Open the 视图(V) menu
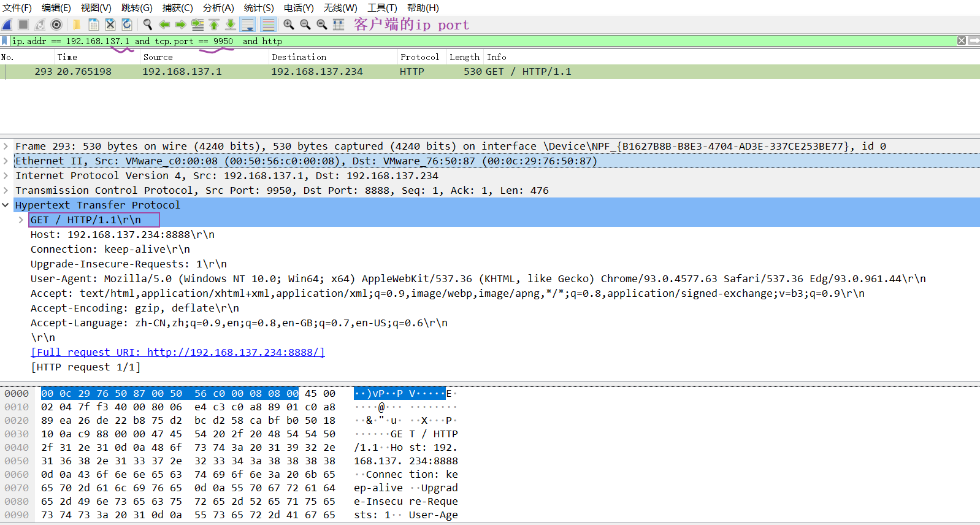 [x=96, y=8]
